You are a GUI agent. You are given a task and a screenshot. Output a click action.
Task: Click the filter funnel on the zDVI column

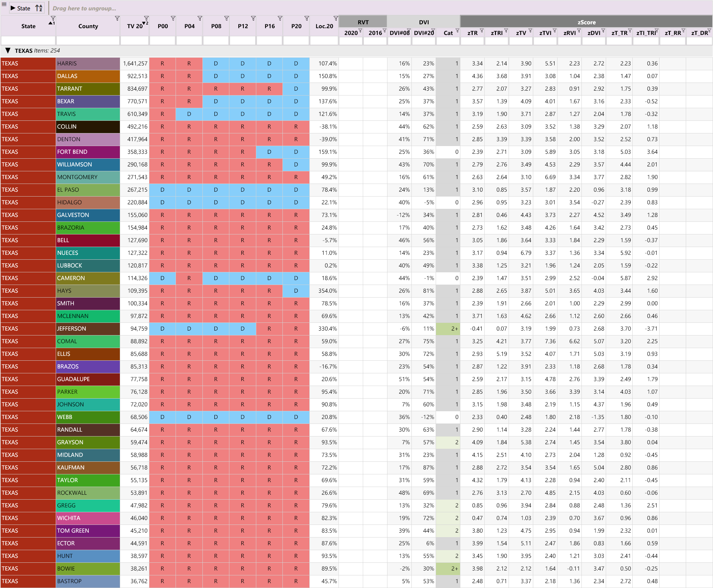603,31
